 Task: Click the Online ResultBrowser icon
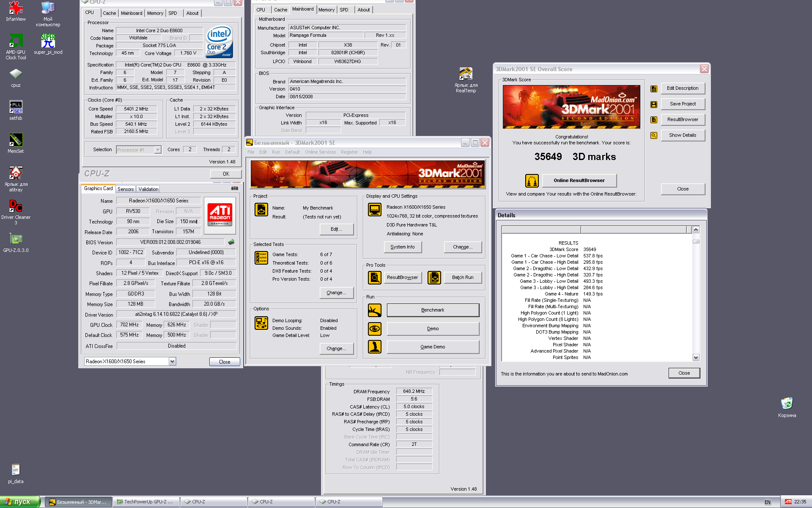pos(532,181)
